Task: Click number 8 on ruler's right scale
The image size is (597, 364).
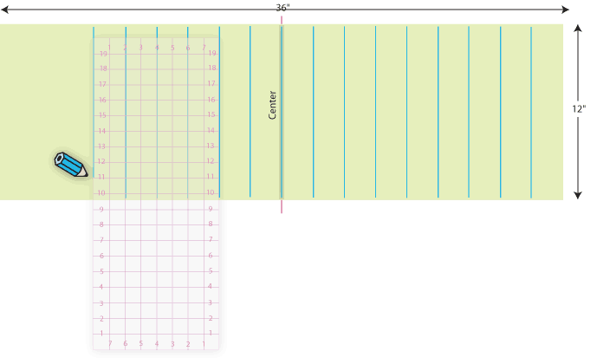Action: point(211,224)
